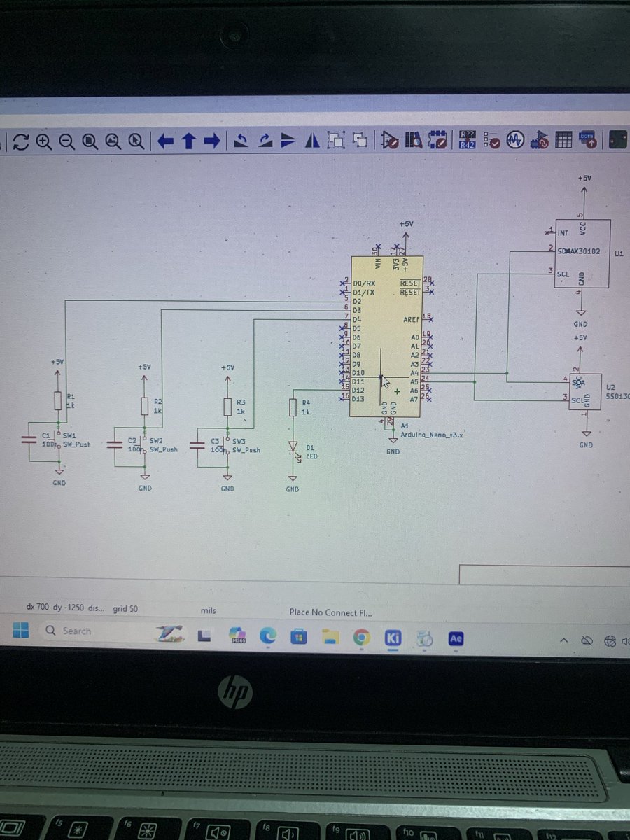Click the MAX30102 U1 symbol
This screenshot has height=840, width=630.
pos(582,254)
